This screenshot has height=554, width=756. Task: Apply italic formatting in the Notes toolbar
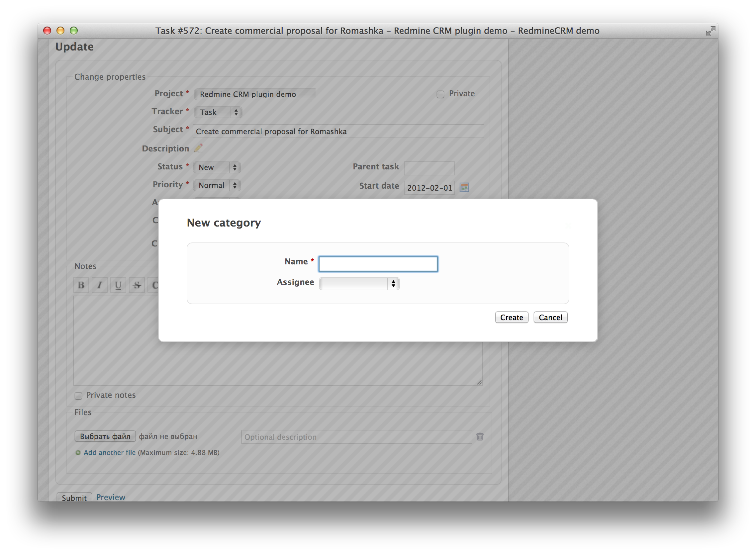[99, 285]
